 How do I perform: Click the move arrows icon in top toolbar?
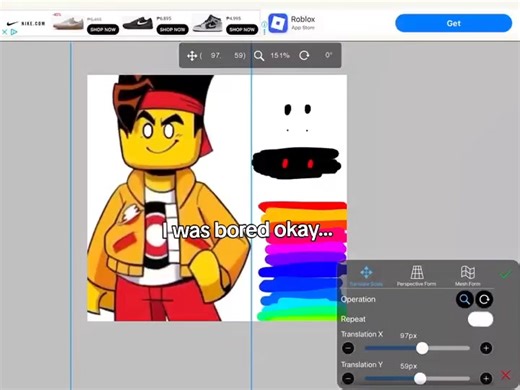click(x=192, y=56)
